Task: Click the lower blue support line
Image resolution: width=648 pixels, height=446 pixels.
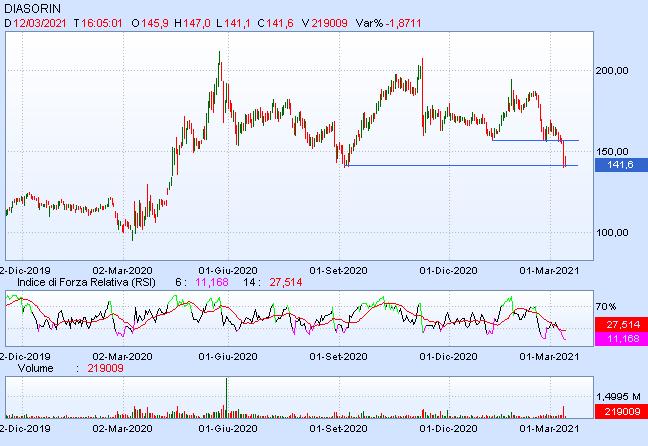Action: tap(461, 166)
